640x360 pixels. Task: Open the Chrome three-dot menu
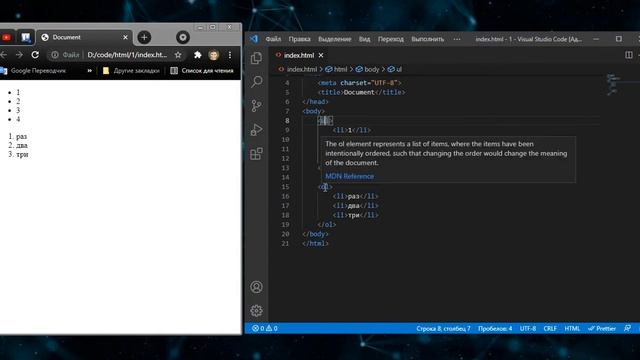click(x=230, y=55)
